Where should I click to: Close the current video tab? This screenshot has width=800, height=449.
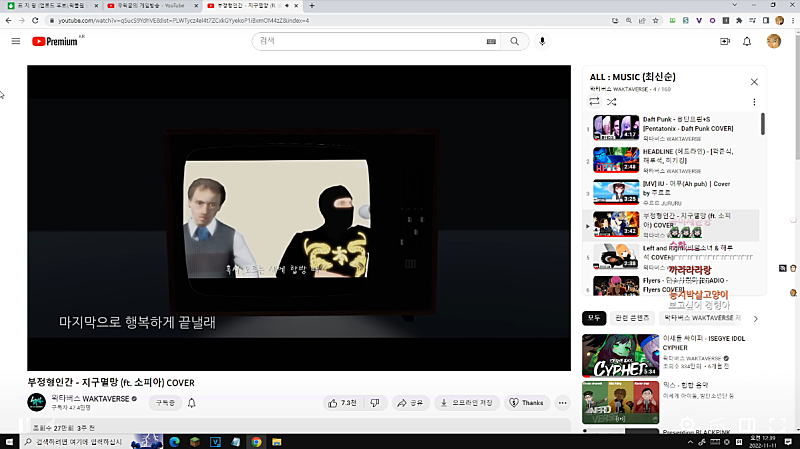click(296, 6)
